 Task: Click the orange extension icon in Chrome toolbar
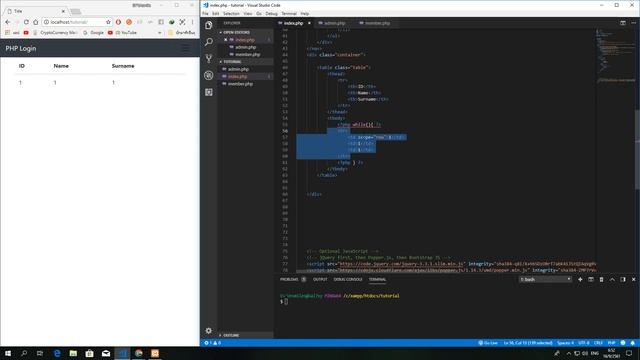(x=129, y=22)
